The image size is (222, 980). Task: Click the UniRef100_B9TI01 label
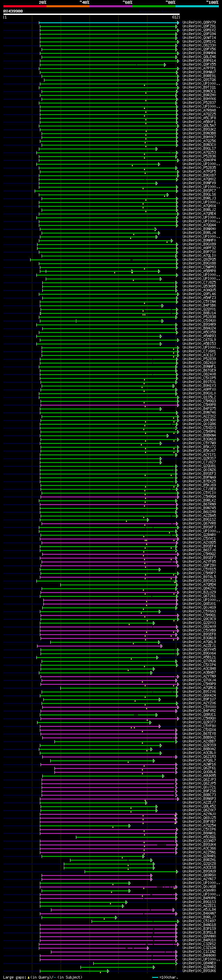pos(199,88)
